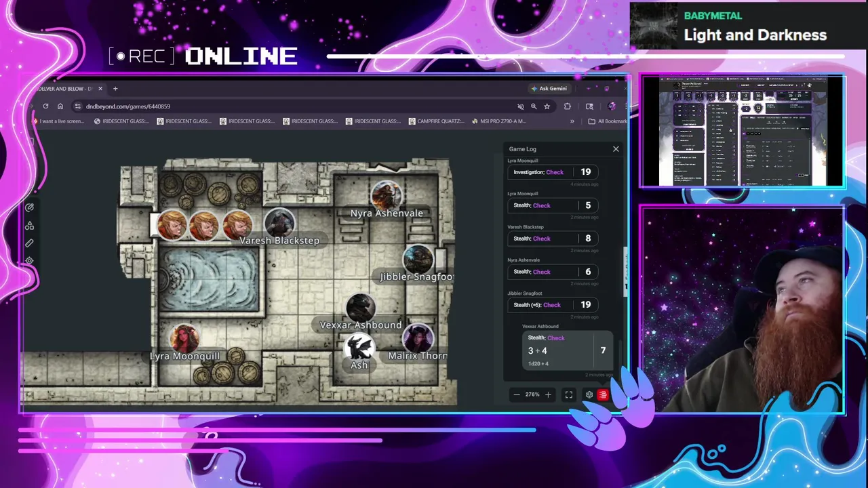The width and height of the screenshot is (868, 488).
Task: Bookmark this page with the star icon
Action: [547, 106]
